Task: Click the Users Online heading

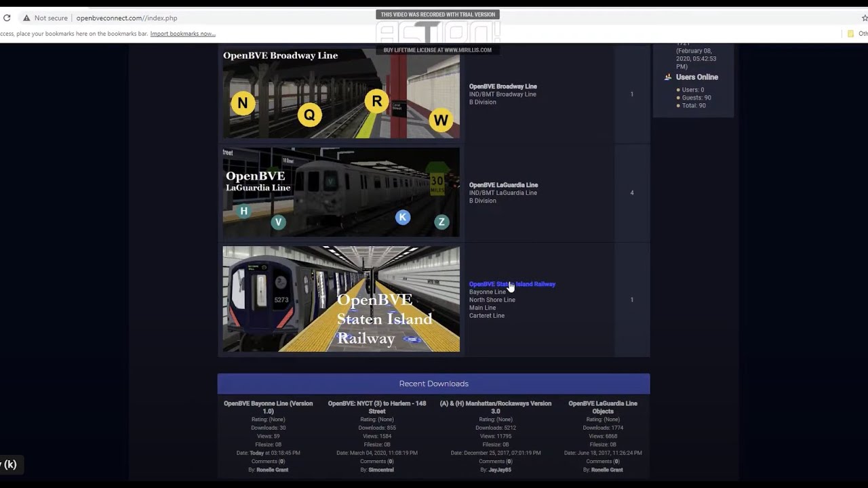Action: (x=697, y=77)
